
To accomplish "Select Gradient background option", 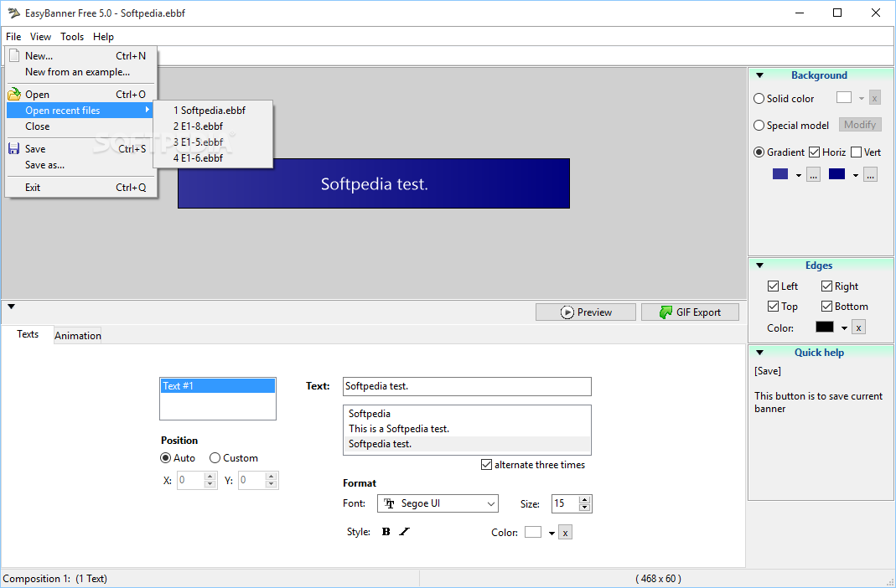I will click(759, 152).
